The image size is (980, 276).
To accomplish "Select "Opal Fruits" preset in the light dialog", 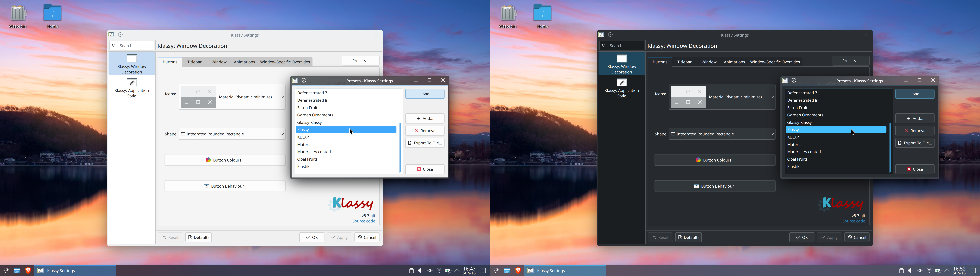I will point(346,159).
